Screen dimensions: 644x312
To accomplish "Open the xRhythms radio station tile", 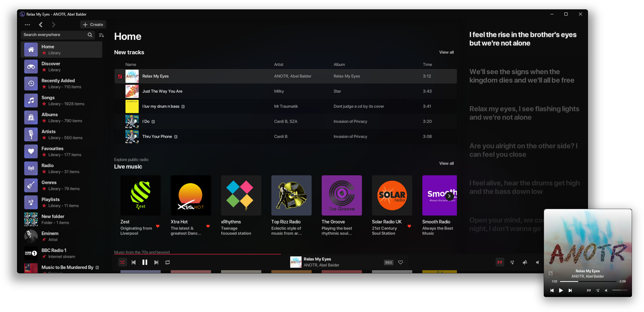I will 241,195.
